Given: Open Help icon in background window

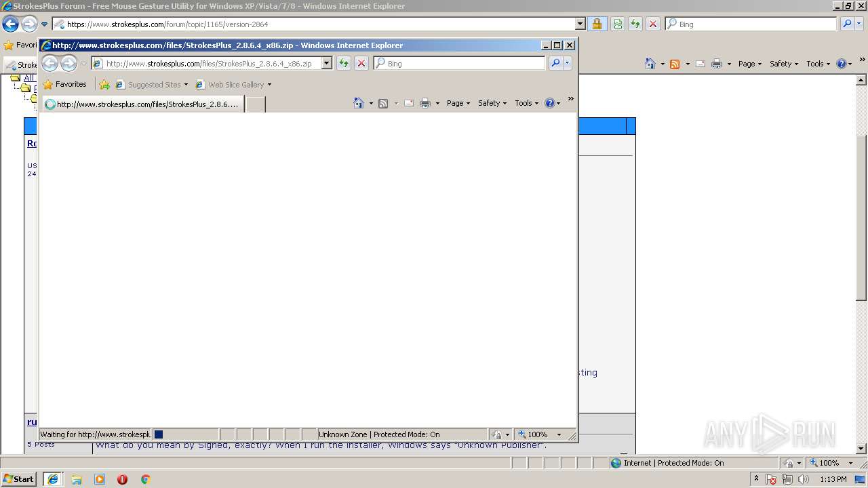Looking at the screenshot, I should click(x=844, y=64).
